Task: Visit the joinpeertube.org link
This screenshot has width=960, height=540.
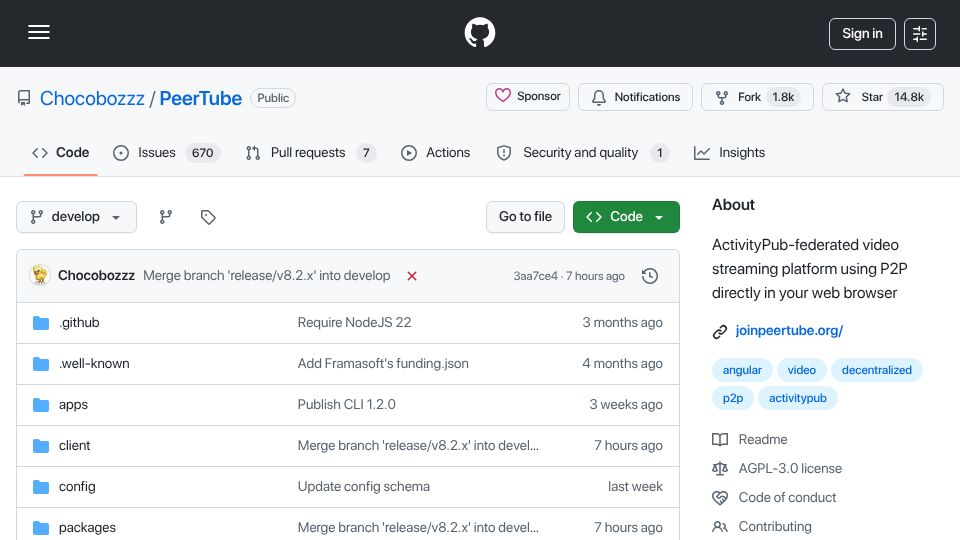Action: (x=789, y=331)
